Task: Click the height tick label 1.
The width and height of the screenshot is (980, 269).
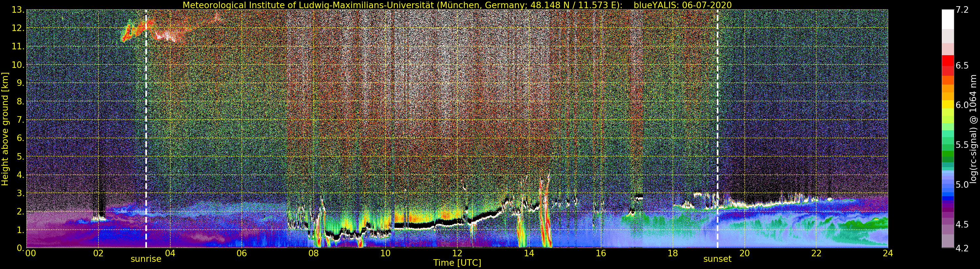Action: tap(21, 230)
